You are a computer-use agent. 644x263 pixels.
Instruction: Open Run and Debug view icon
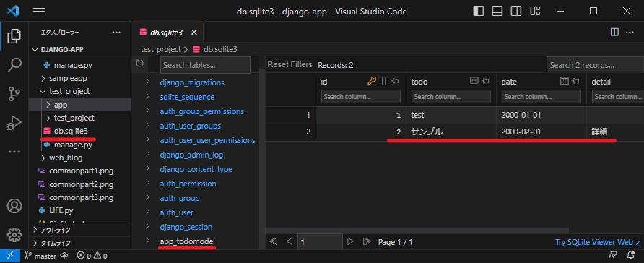[x=14, y=123]
